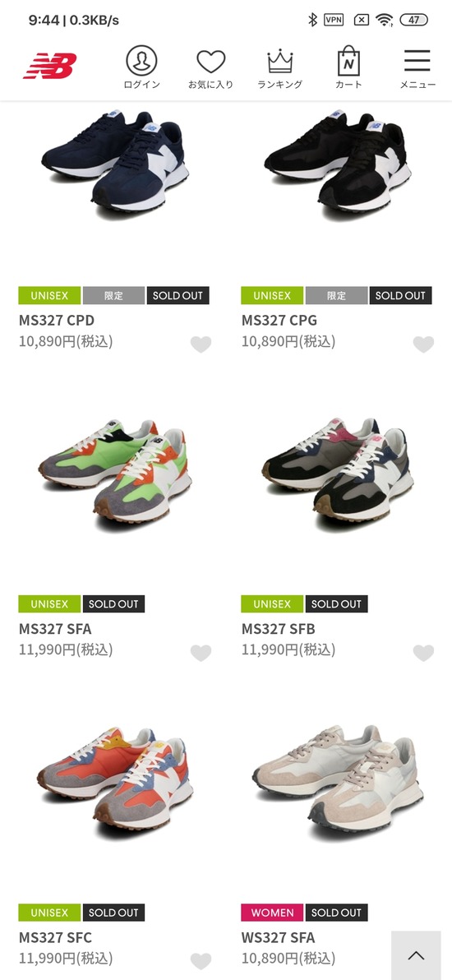Image resolution: width=452 pixels, height=980 pixels.
Task: Open the login (ログイン) icon
Action: tap(141, 67)
